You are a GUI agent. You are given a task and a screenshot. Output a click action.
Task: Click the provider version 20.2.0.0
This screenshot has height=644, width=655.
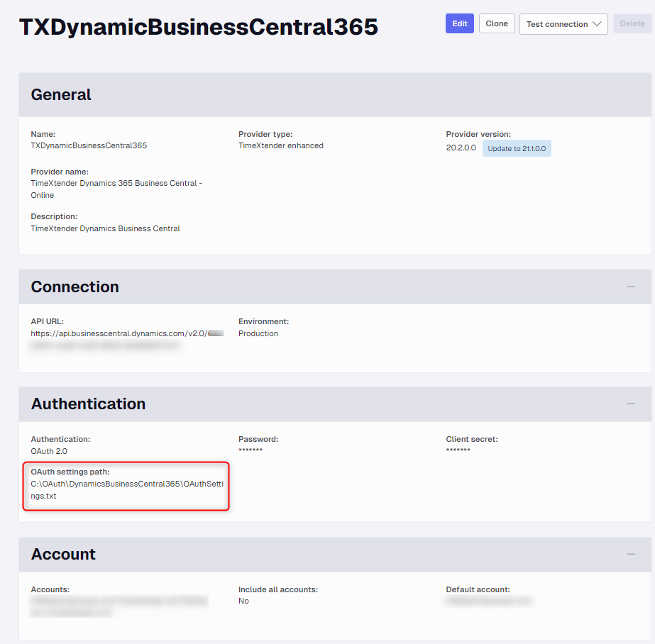click(461, 148)
